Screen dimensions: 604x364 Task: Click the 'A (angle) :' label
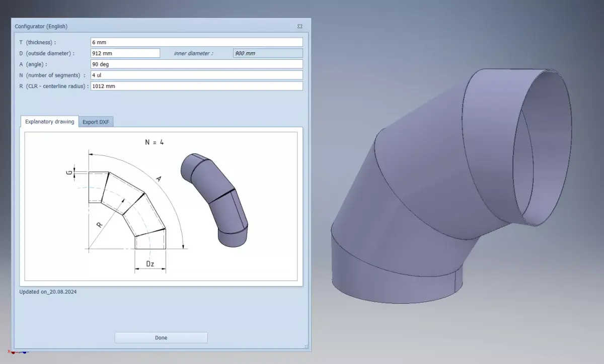click(x=33, y=64)
